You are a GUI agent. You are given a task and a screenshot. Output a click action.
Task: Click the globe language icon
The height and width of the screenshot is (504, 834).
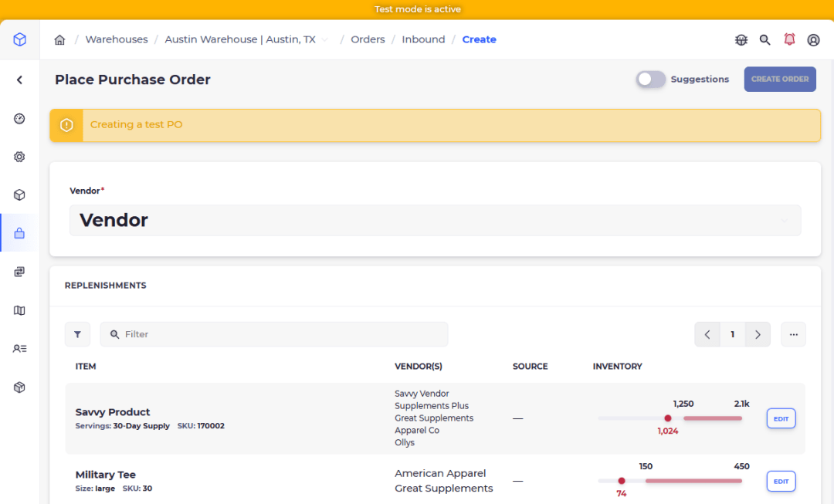pos(741,40)
